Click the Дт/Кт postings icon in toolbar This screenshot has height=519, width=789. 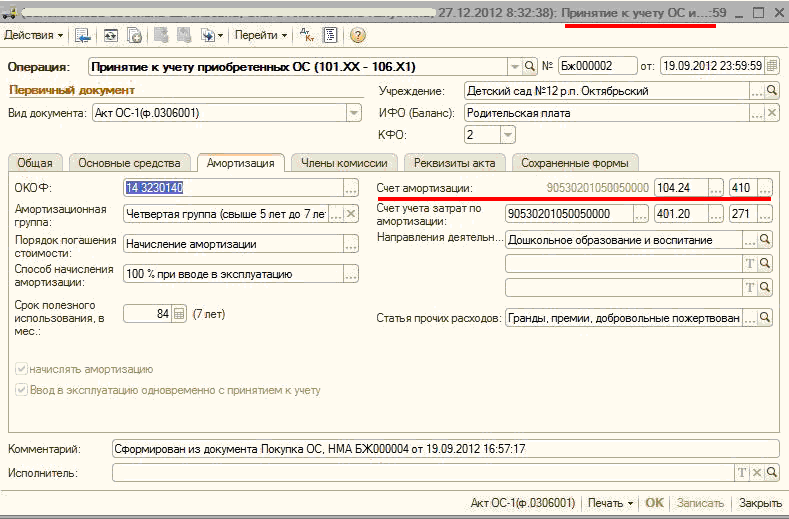pyautogui.click(x=307, y=35)
